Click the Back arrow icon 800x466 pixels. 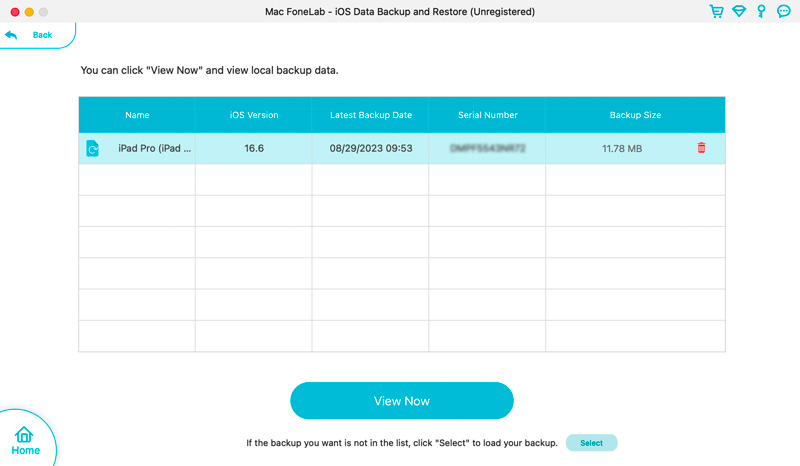(x=11, y=35)
